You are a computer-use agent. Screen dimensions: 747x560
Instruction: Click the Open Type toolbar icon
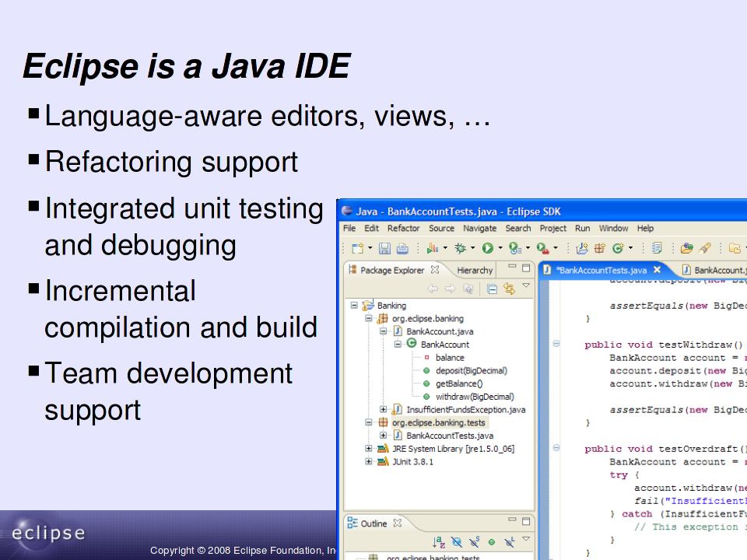click(x=686, y=248)
